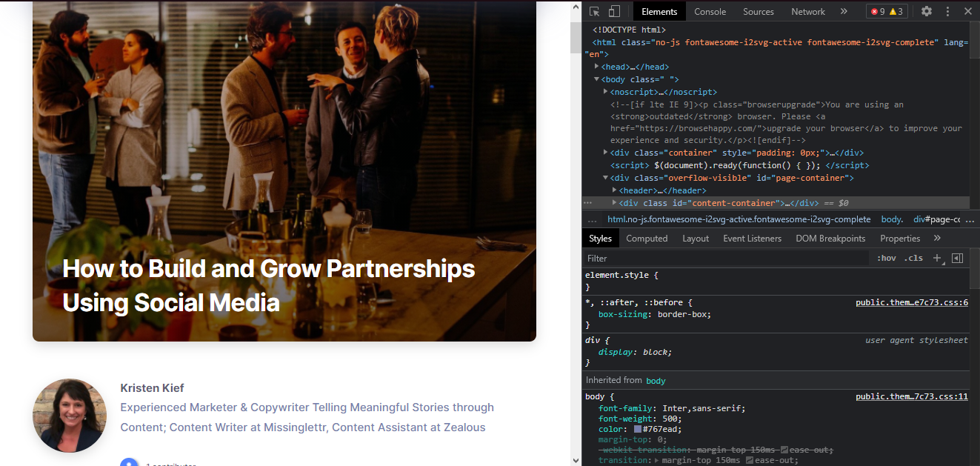Viewport: 980px width, 466px height.
Task: Activate the inspect element picker icon
Action: (594, 11)
